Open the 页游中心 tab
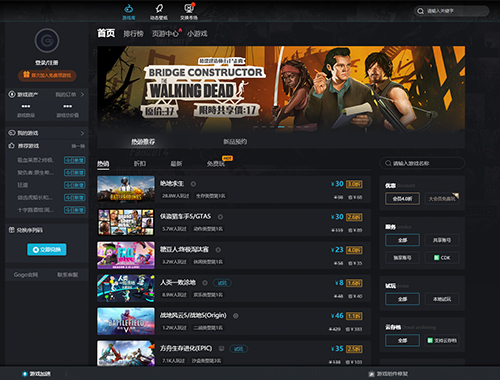This screenshot has height=380, width=500. click(165, 34)
